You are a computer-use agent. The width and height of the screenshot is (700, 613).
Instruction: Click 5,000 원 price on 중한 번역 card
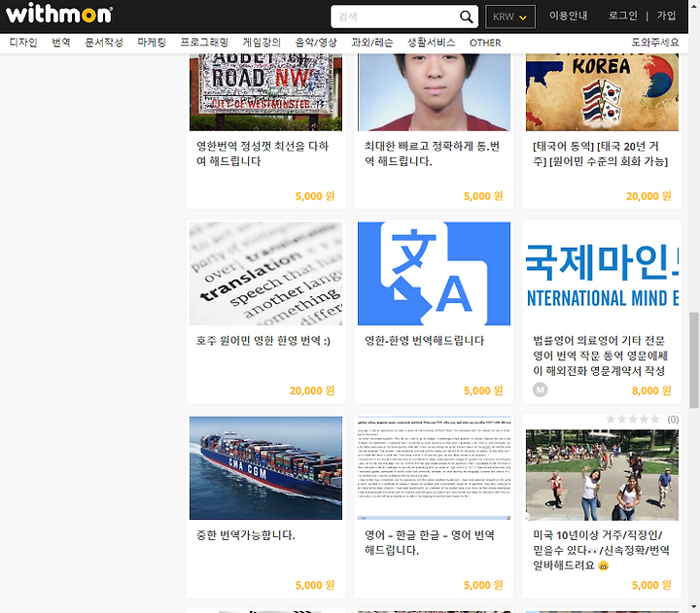point(315,586)
